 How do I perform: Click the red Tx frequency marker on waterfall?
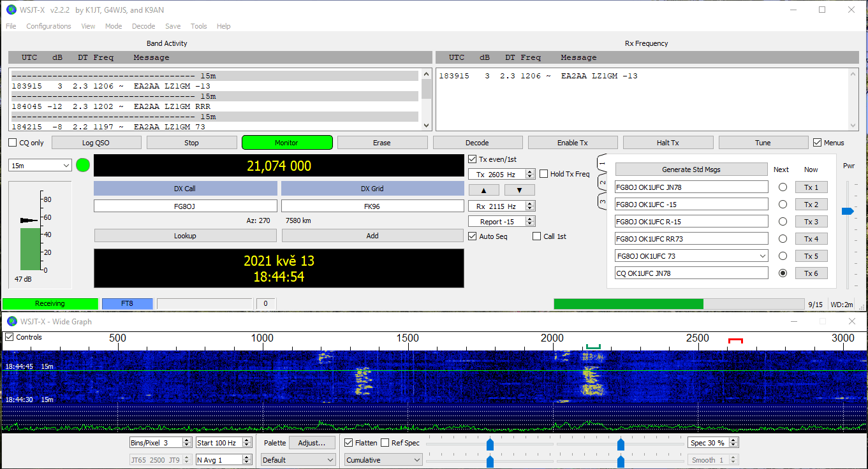pos(735,342)
